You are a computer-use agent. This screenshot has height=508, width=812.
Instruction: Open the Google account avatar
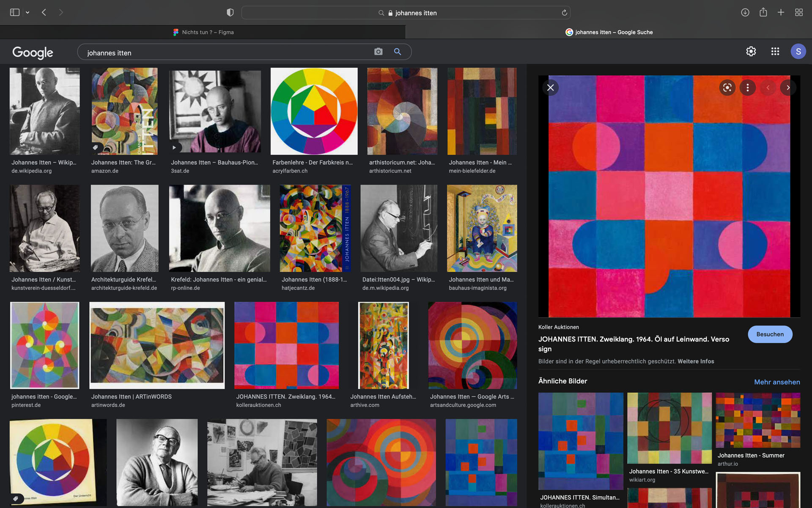(798, 51)
